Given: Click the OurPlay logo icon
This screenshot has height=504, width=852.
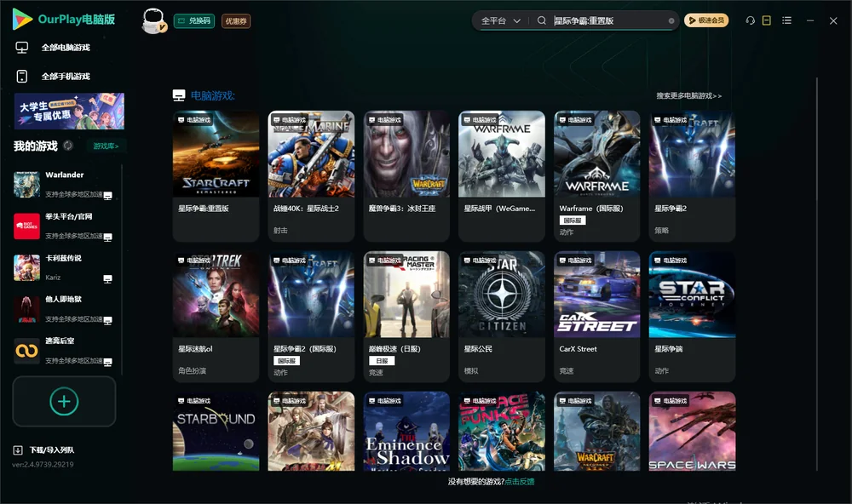Looking at the screenshot, I should [x=22, y=20].
